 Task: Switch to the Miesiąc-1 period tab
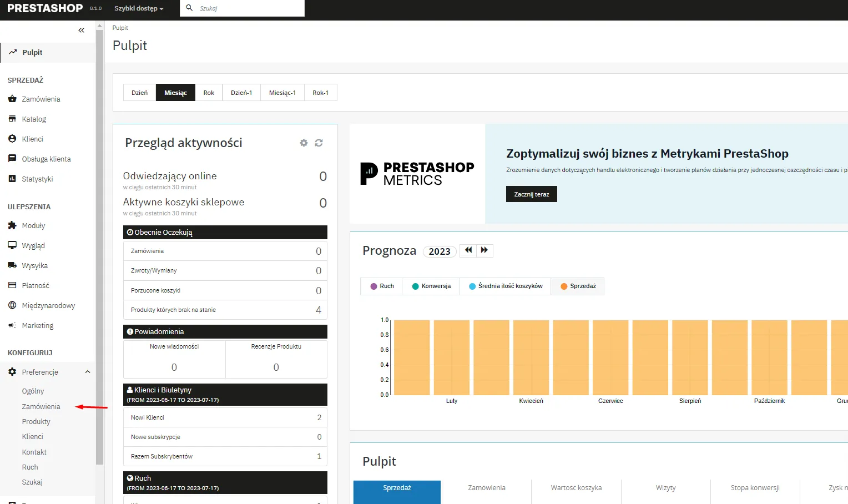(282, 93)
